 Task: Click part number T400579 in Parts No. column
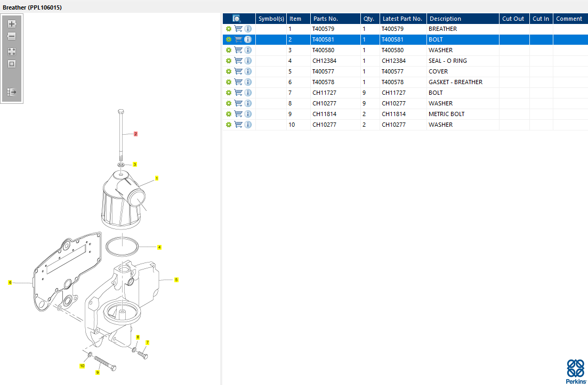(x=323, y=29)
